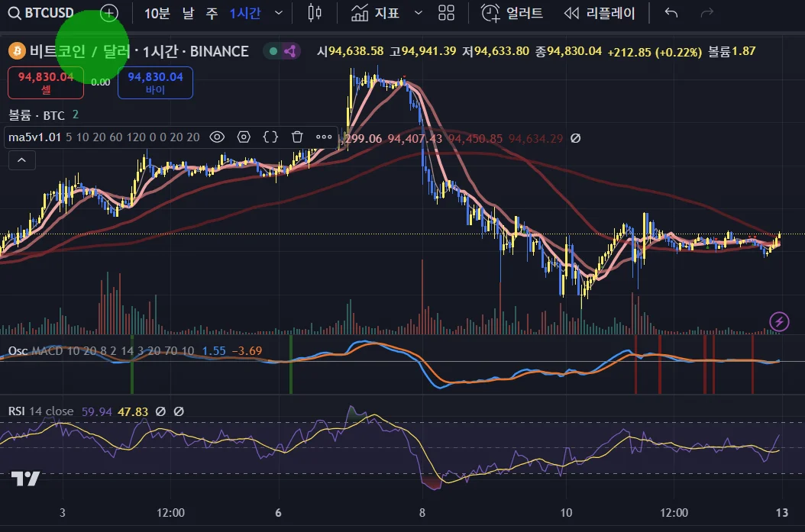Expand the timeframe dropdown arrow
Image resolution: width=805 pixels, height=532 pixels.
[279, 13]
